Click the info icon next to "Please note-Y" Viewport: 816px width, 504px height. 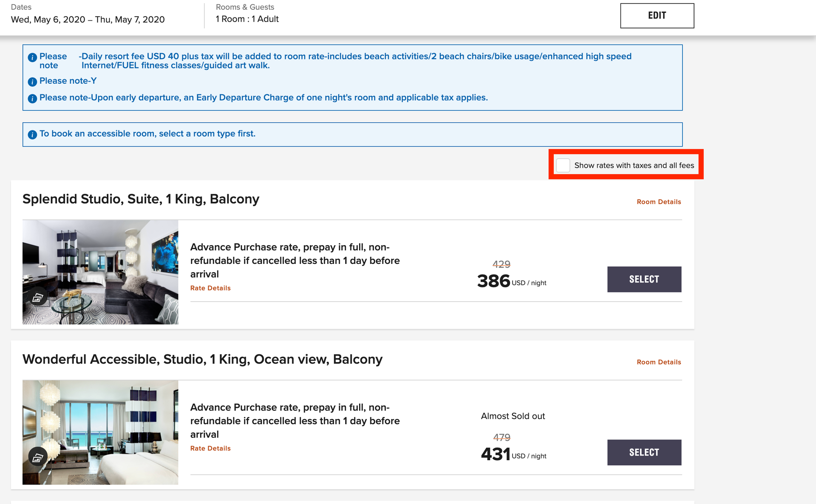pyautogui.click(x=32, y=81)
